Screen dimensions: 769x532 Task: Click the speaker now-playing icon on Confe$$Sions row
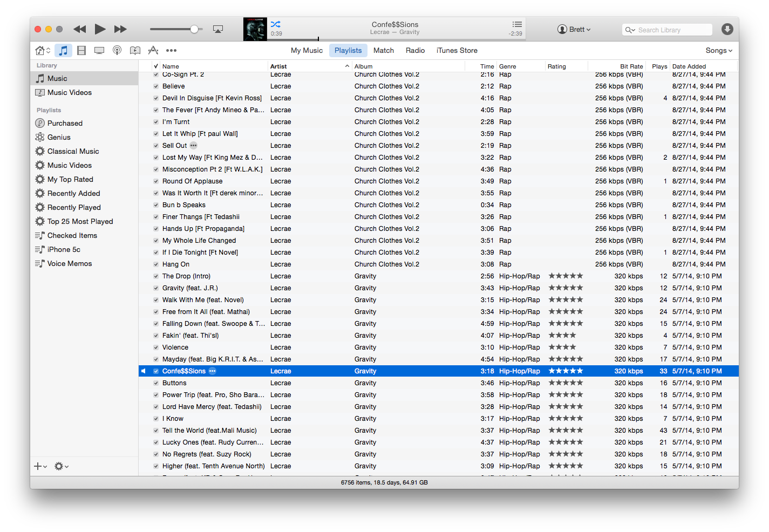click(144, 371)
